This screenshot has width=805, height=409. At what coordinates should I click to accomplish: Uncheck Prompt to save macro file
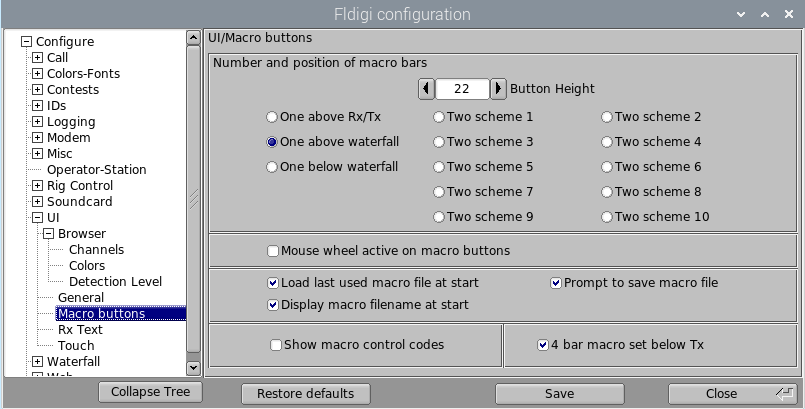(556, 283)
